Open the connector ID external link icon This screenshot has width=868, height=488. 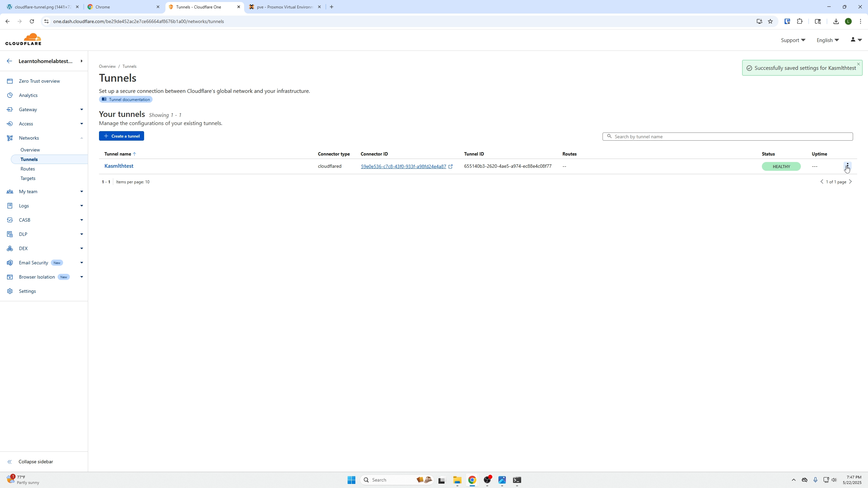(x=450, y=166)
